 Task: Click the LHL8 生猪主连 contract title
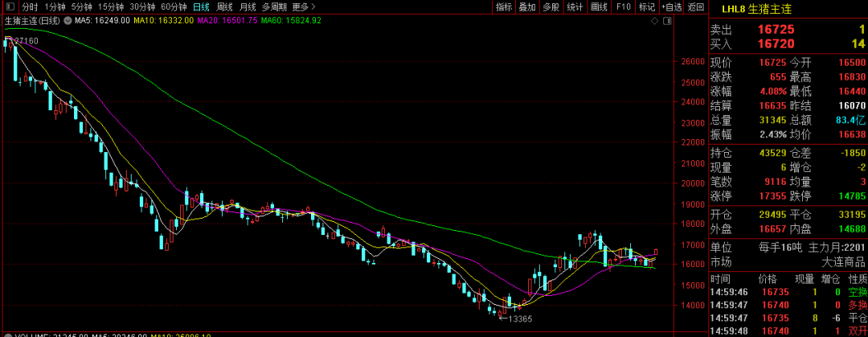click(x=757, y=9)
